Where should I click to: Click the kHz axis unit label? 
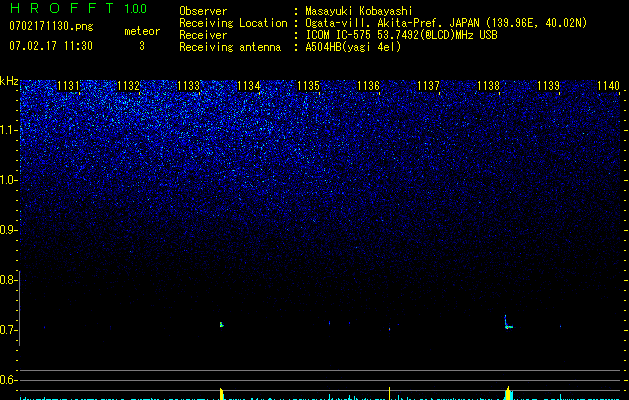point(9,81)
